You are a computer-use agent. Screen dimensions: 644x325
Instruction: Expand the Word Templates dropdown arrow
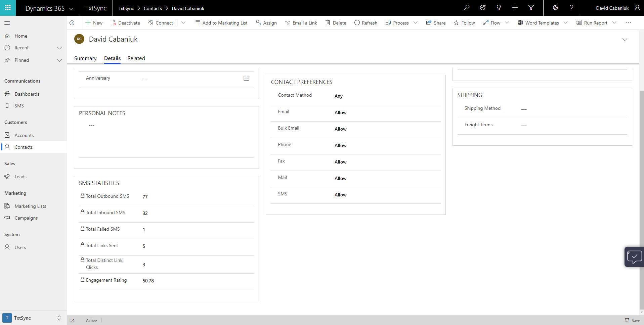coord(566,23)
